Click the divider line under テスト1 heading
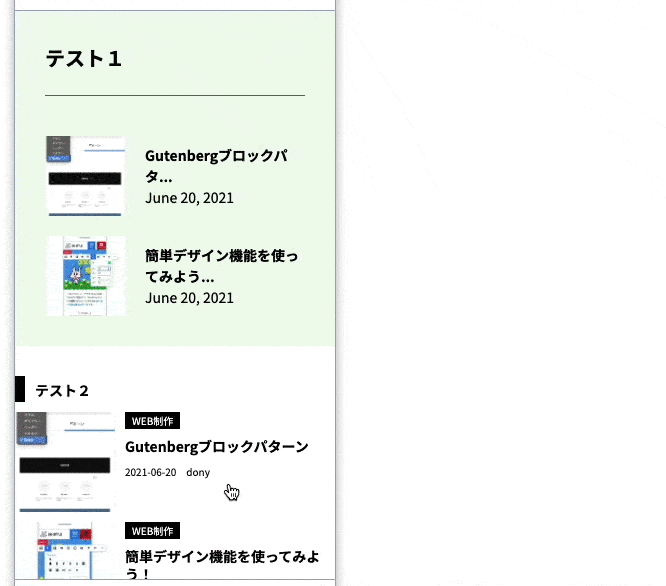The height and width of the screenshot is (586, 666). [175, 95]
